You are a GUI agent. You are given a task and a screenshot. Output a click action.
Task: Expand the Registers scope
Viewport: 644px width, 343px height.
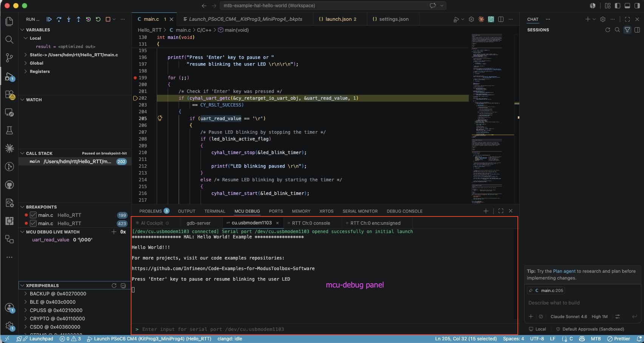(26, 71)
